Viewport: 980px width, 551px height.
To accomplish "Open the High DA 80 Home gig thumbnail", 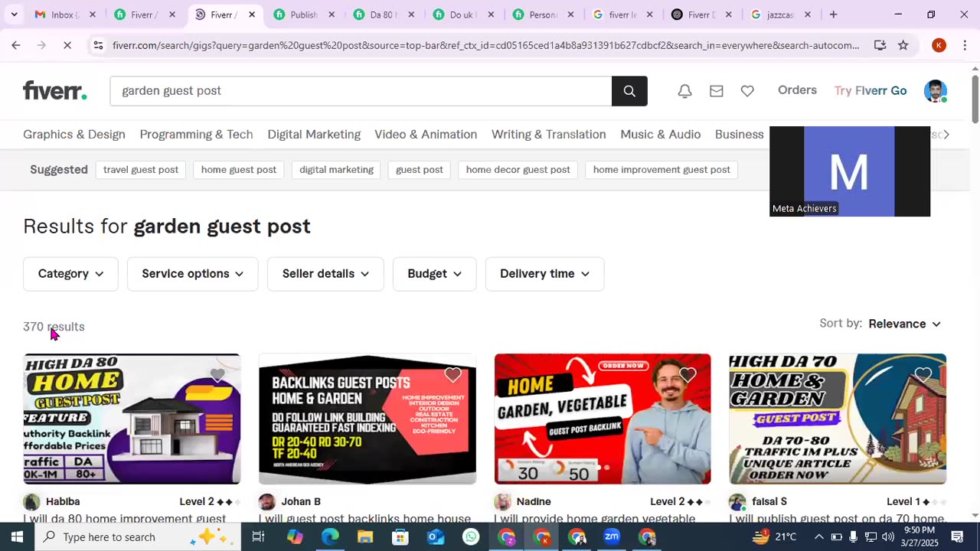I will 132,419.
